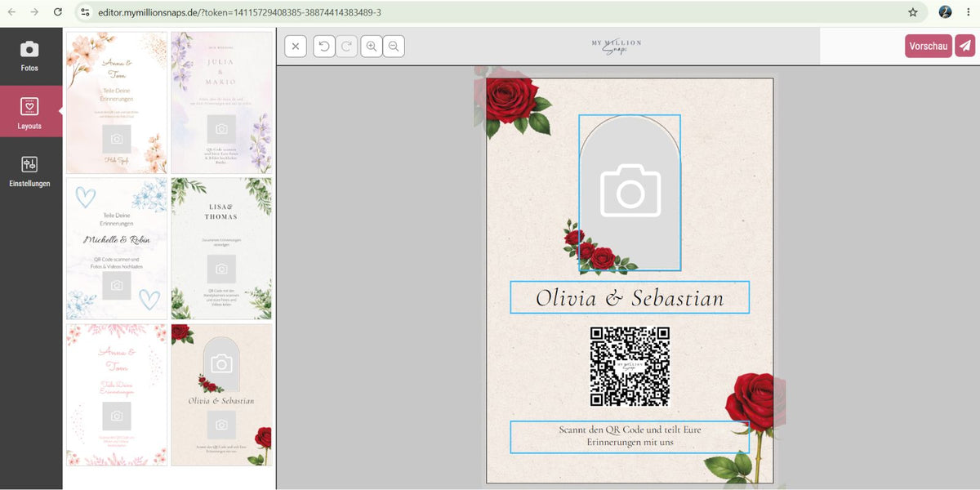Select the QR code on the canvas
This screenshot has height=490, width=980.
(x=630, y=367)
